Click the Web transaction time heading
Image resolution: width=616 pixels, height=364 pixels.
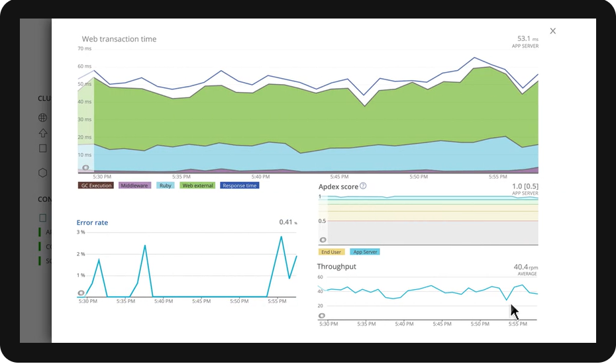click(x=119, y=39)
